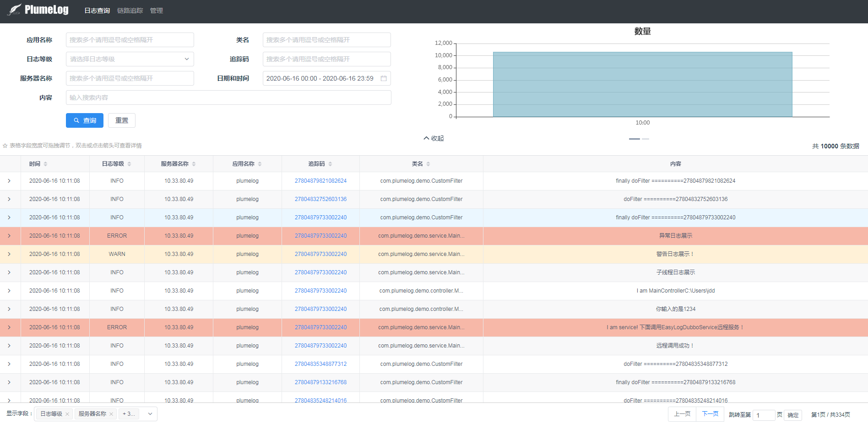Click the blue bar in 数量 chart

[642, 85]
